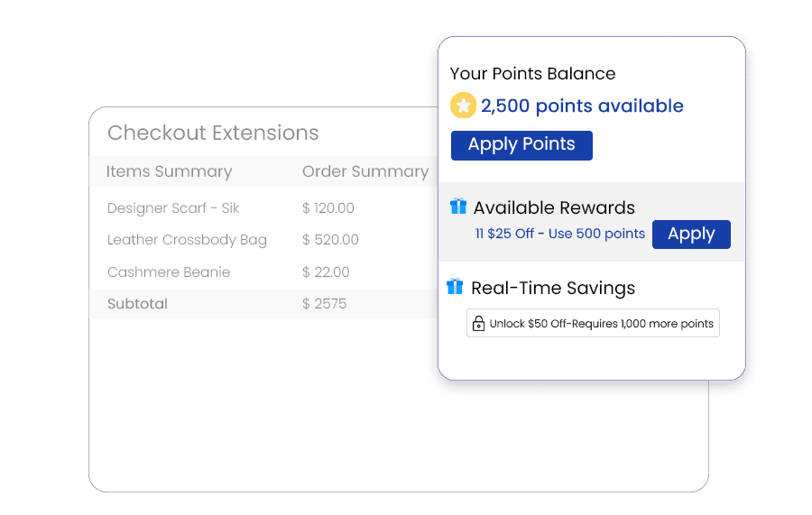This screenshot has height=515, width=812.
Task: Click the $ 520.00 price
Action: click(330, 240)
